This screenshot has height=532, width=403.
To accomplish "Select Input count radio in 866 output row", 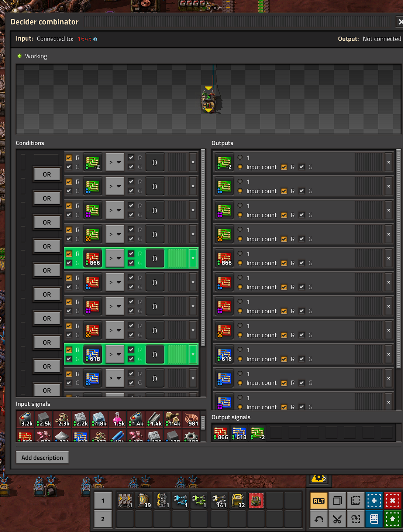I will click(240, 263).
